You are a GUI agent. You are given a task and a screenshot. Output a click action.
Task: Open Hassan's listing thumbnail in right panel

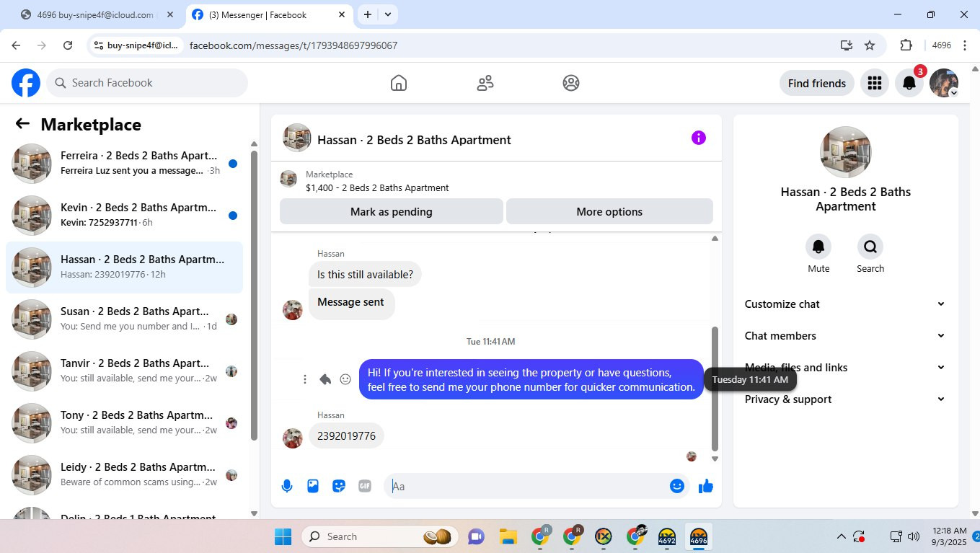(x=846, y=152)
